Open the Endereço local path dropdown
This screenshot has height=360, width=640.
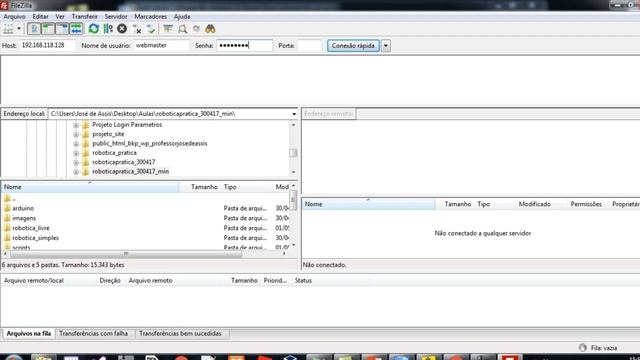(294, 114)
